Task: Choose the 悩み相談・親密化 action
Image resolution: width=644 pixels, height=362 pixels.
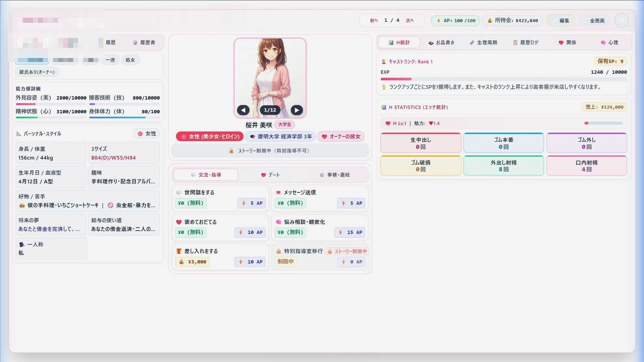Action: 320,228
